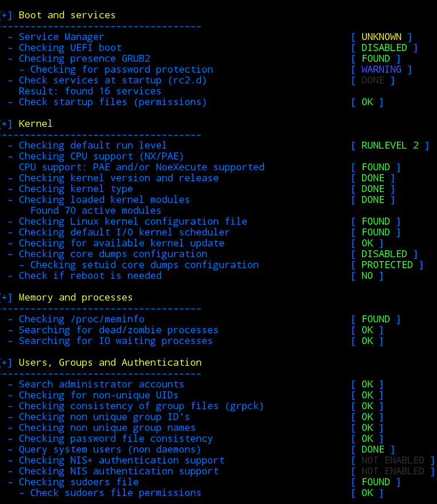
Task: Select 'Checking /proc/meminfo' line
Action: click(82, 319)
